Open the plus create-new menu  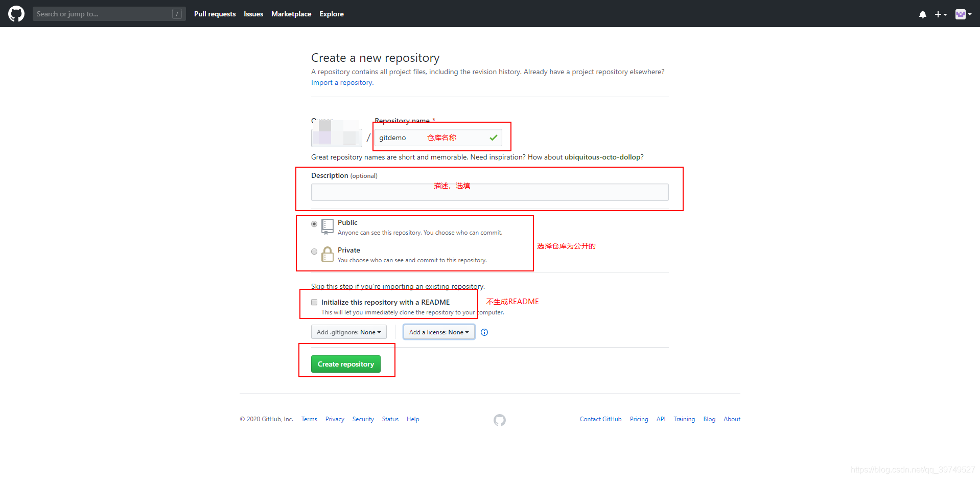click(x=941, y=14)
